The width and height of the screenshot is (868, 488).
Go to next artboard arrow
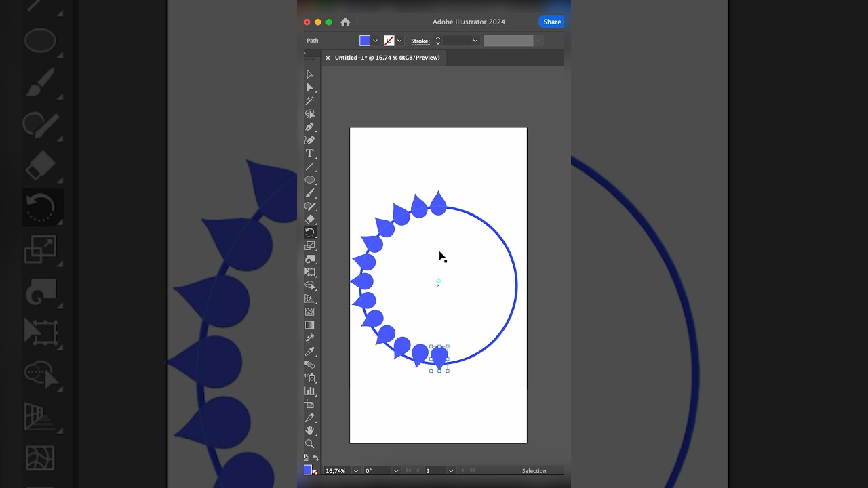pyautogui.click(x=463, y=470)
